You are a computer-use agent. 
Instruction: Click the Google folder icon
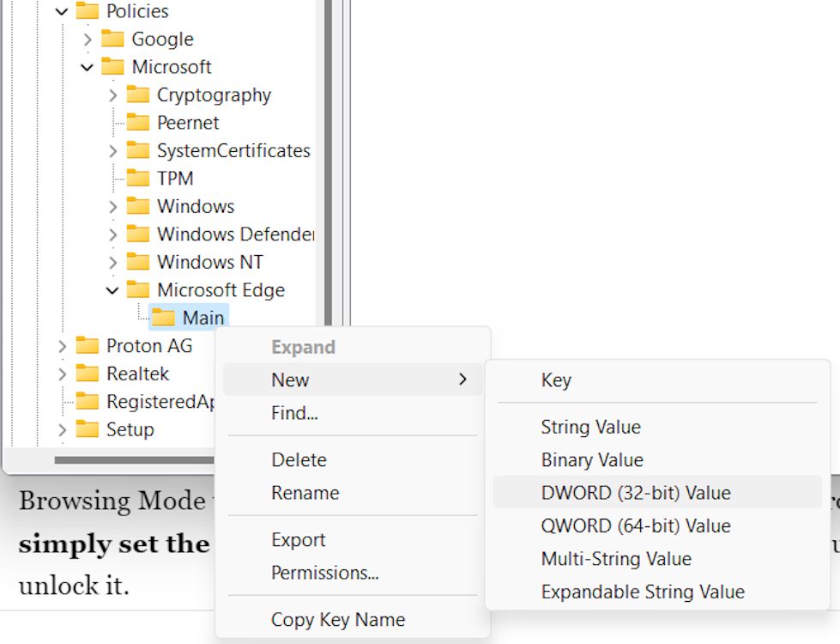112,38
